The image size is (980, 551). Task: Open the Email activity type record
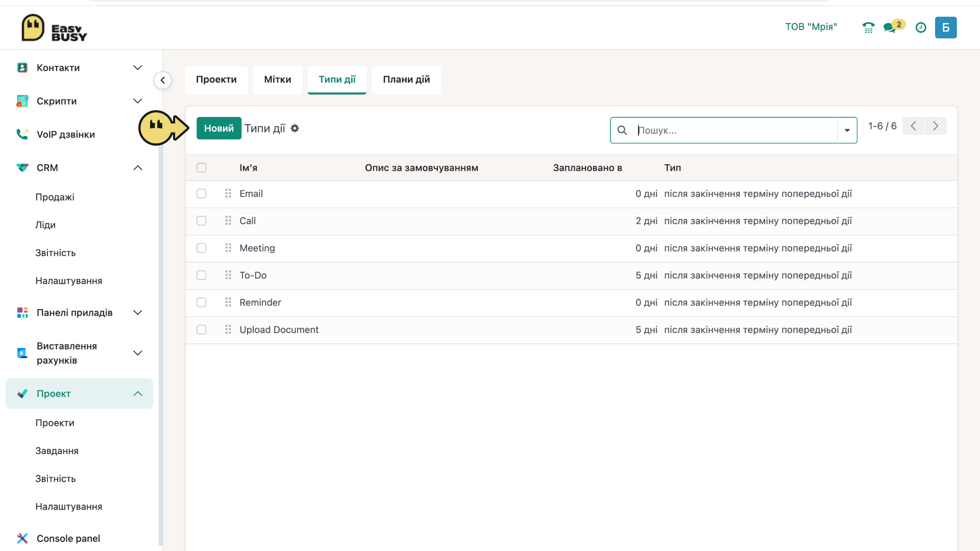pyautogui.click(x=251, y=194)
